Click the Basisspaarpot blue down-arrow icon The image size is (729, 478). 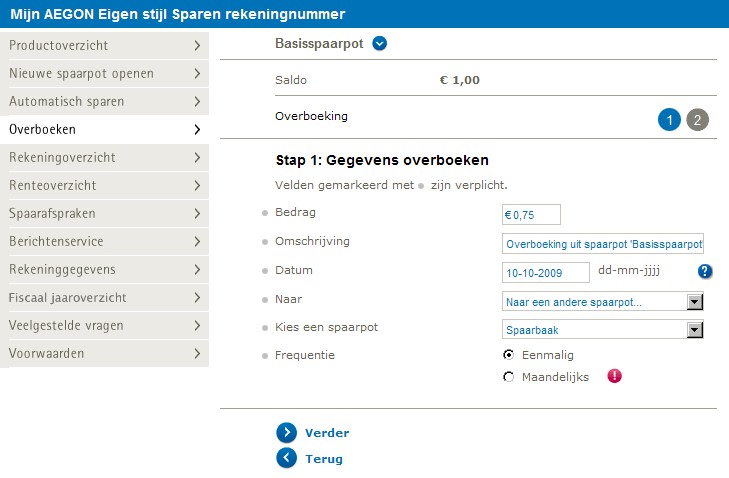pos(379,44)
